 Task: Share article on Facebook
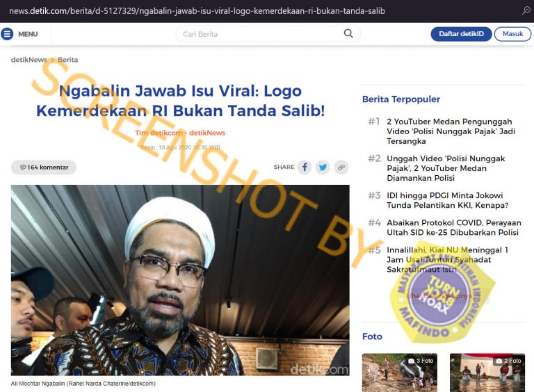(305, 167)
